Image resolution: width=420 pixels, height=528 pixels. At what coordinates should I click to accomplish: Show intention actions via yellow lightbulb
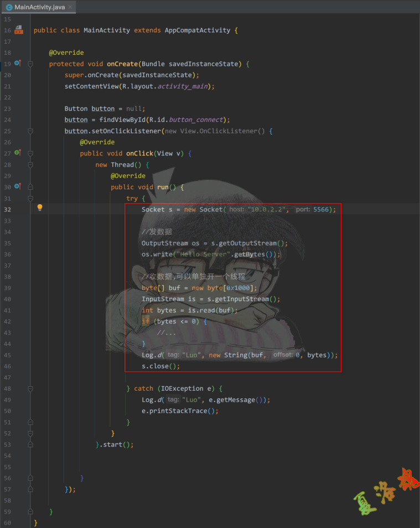[x=40, y=209]
